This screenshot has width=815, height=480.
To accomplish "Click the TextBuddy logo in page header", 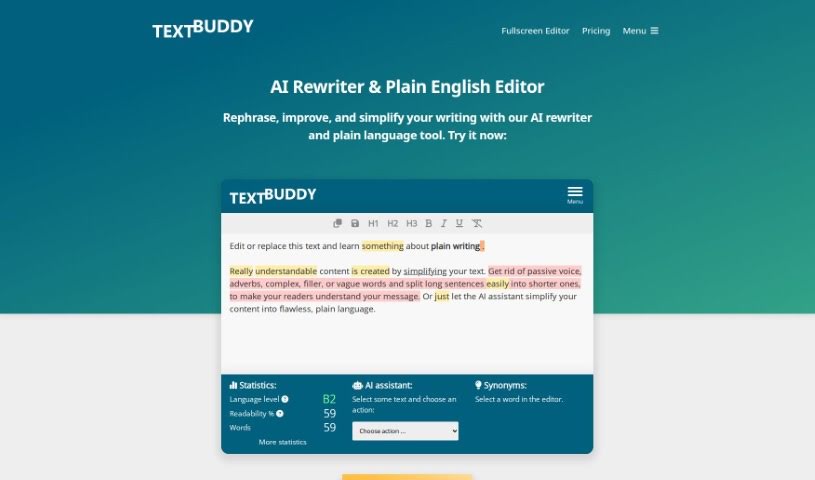I will pos(203,29).
